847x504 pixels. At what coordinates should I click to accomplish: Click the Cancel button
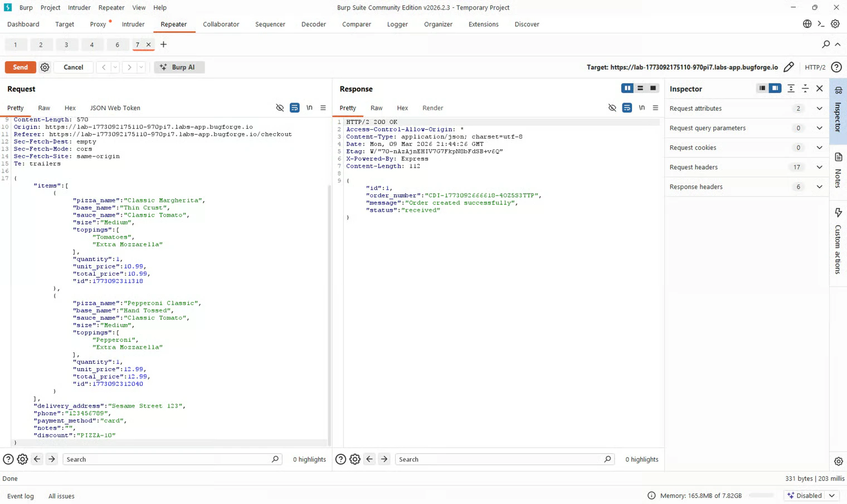[x=74, y=67]
